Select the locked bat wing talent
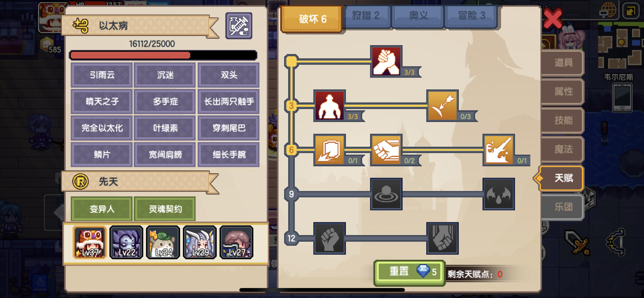This screenshot has height=298, width=644. [499, 194]
